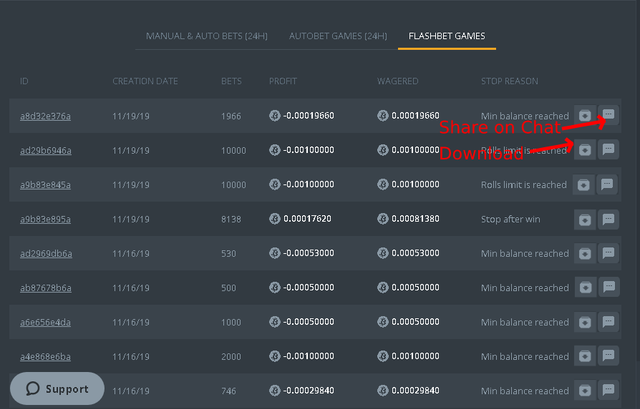Open game ID a4e868e6ba
Image resolution: width=640 pixels, height=409 pixels.
point(45,356)
